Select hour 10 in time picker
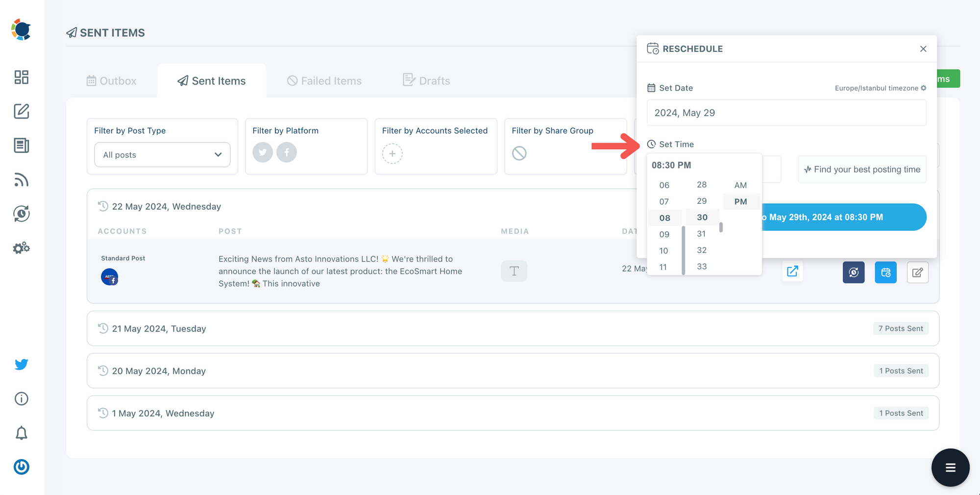 (664, 250)
